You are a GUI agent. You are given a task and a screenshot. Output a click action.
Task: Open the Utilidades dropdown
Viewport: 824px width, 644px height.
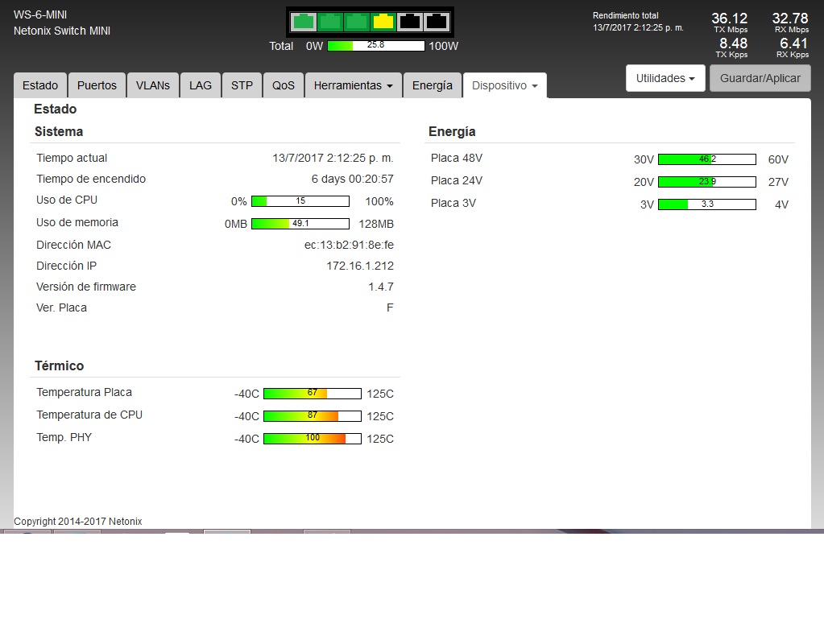(665, 78)
